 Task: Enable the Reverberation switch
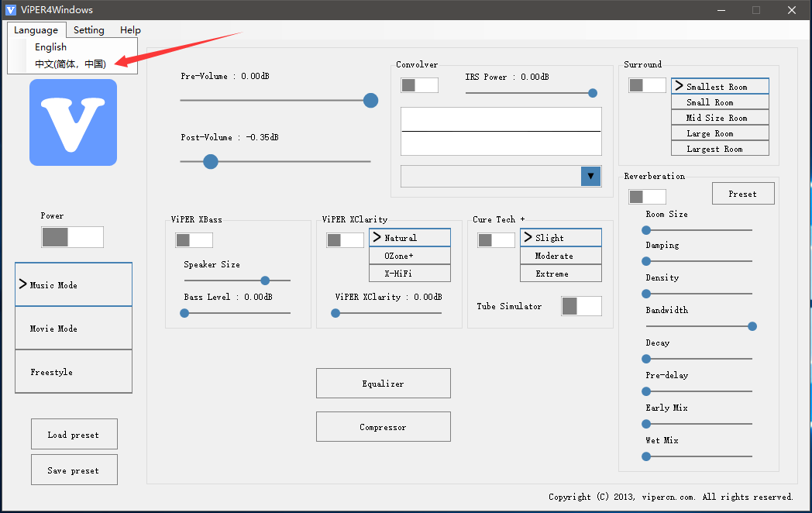[x=647, y=197]
